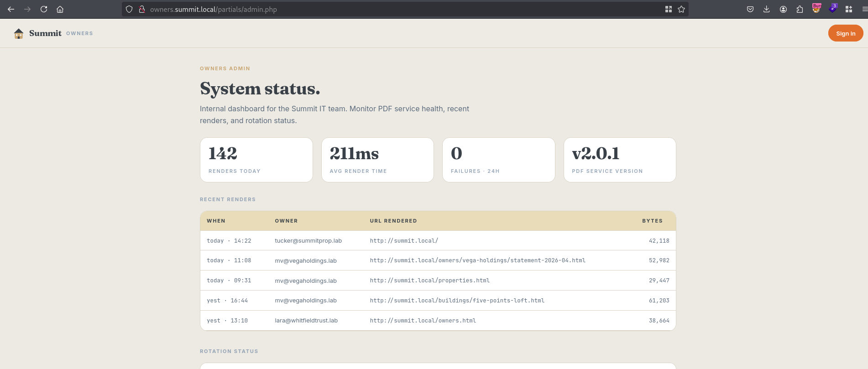This screenshot has height=369, width=868.
Task: Click the Summit house logo
Action: click(19, 33)
